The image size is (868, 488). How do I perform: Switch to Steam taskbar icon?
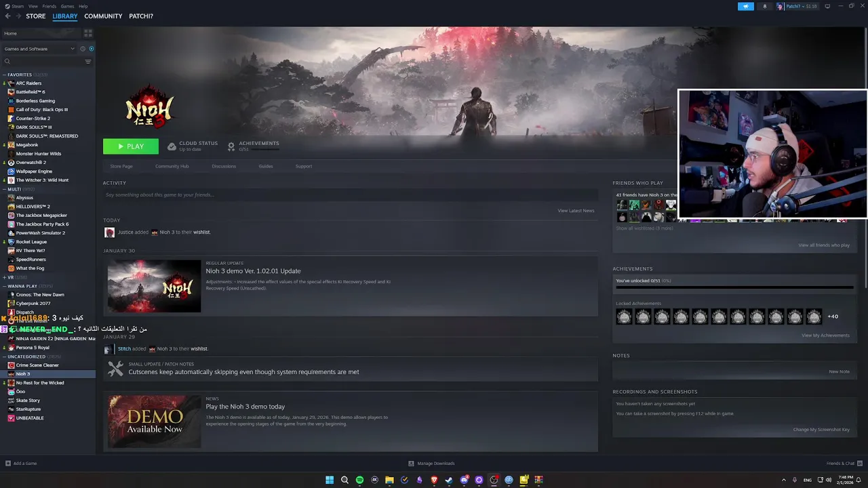click(449, 480)
